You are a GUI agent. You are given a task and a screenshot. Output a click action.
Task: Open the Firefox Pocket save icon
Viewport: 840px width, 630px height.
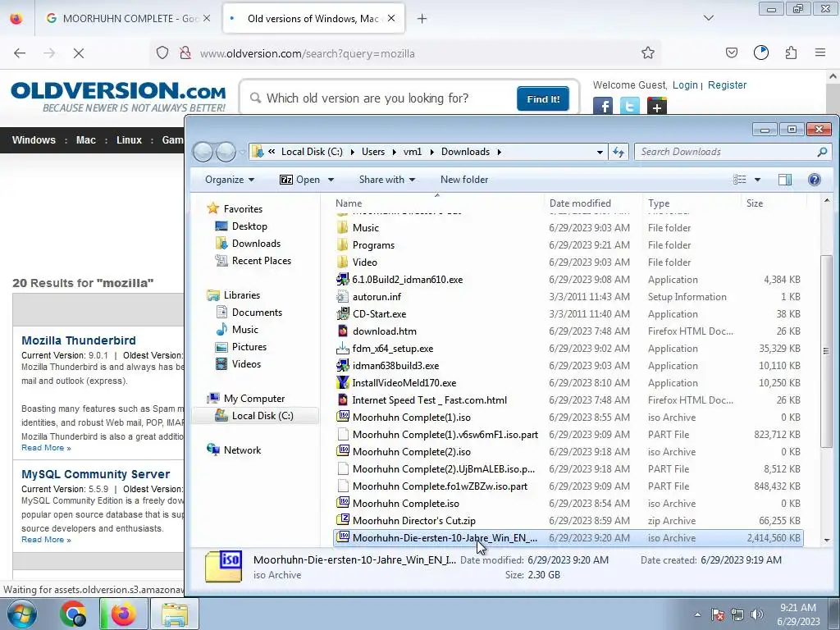tap(731, 52)
